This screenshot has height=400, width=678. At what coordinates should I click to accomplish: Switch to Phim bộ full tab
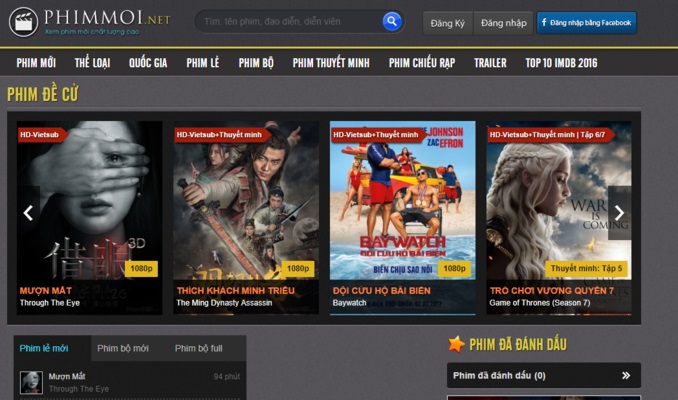point(198,348)
